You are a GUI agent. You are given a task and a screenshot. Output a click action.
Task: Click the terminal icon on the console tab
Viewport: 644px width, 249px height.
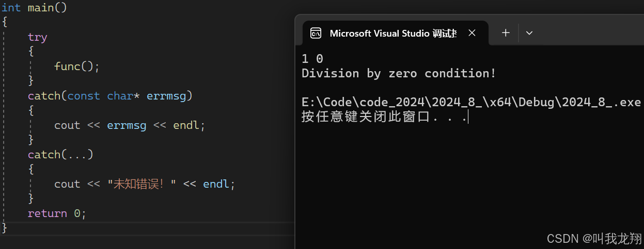click(x=316, y=34)
